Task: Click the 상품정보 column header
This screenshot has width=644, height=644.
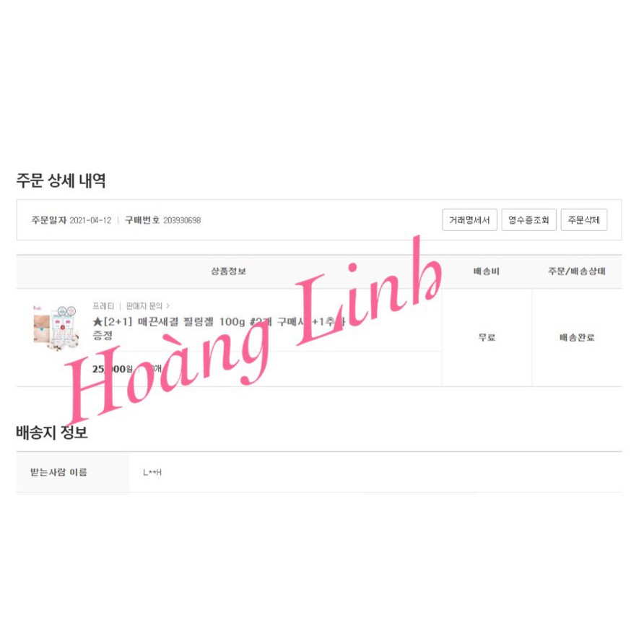Action: click(x=228, y=271)
